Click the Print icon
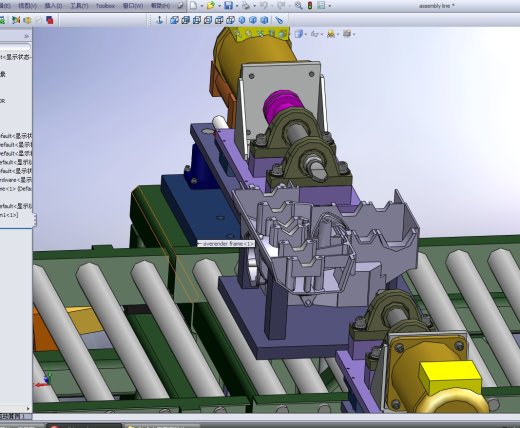 tap(246, 5)
